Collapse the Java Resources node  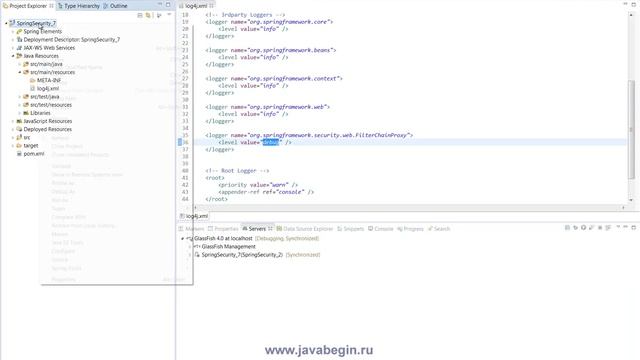coord(13,56)
